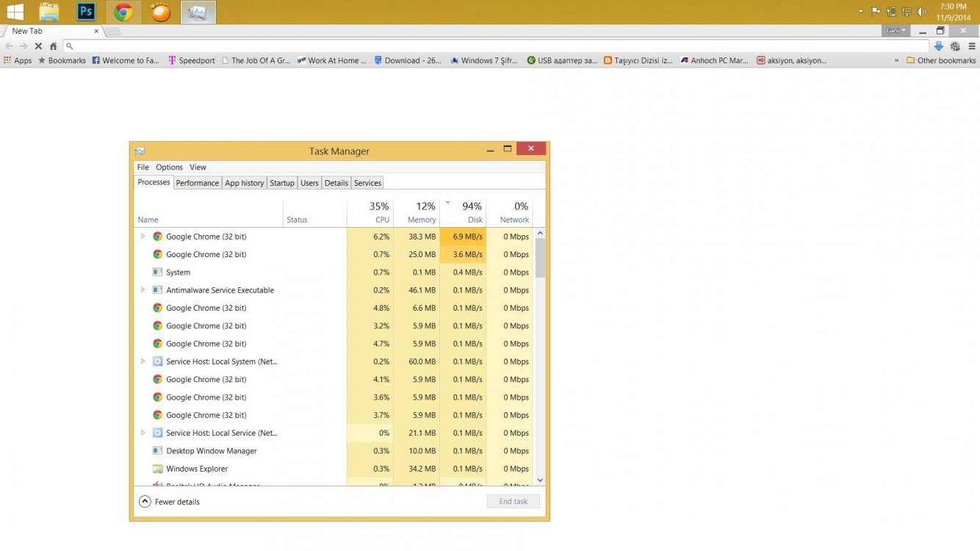980x551 pixels.
Task: Switch to Chrome via taskbar icon
Action: (123, 12)
